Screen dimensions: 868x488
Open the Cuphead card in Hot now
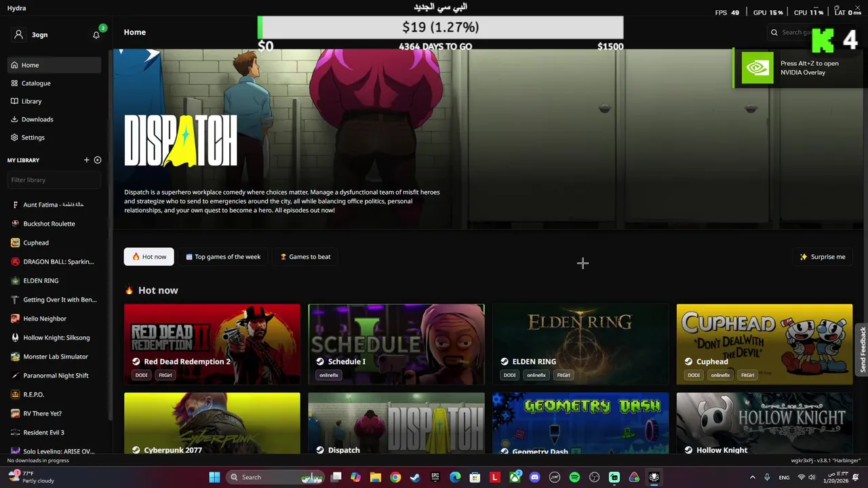pyautogui.click(x=764, y=344)
